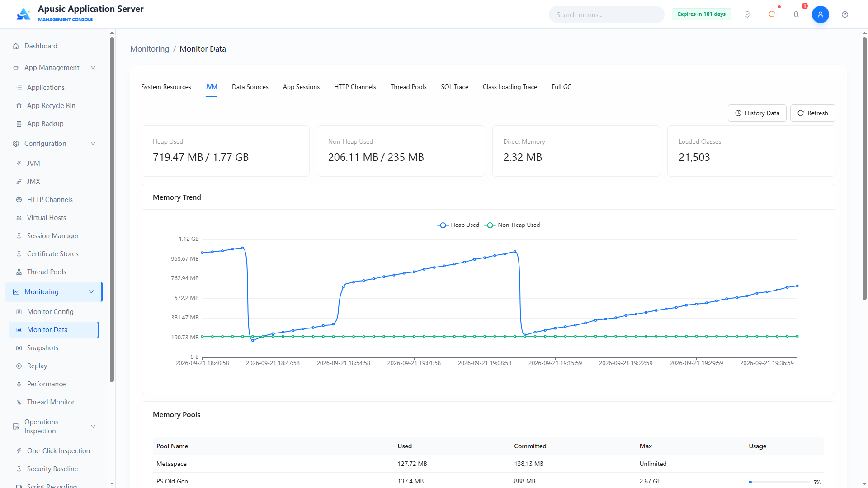Click the Apusic logo icon
The height and width of the screenshot is (488, 868).
(24, 14)
